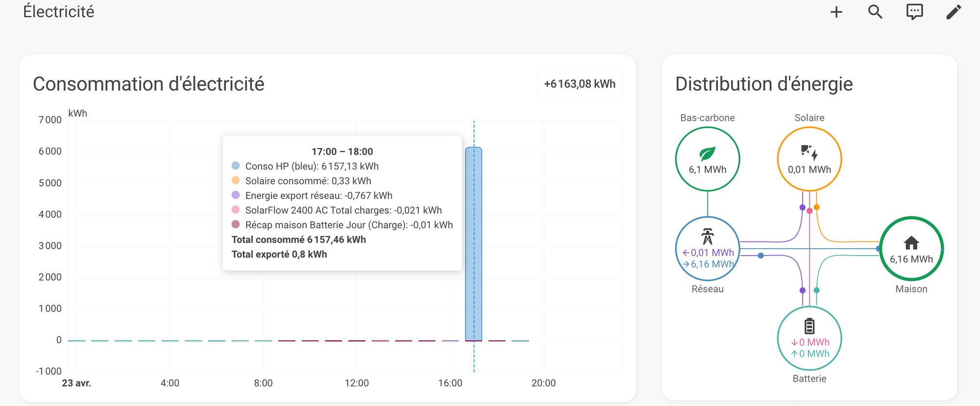The image size is (980, 406).
Task: Click the +6163,08 kWh total badge
Action: coord(580,84)
